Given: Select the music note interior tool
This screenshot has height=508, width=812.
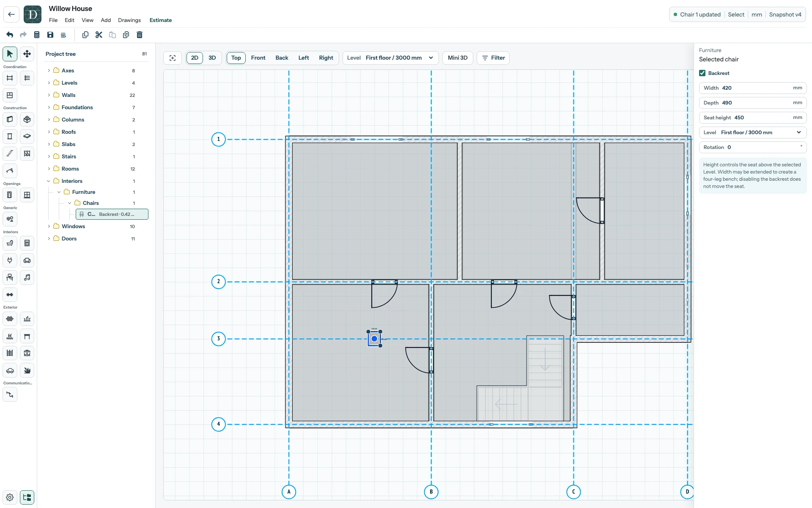Looking at the screenshot, I should [x=27, y=277].
